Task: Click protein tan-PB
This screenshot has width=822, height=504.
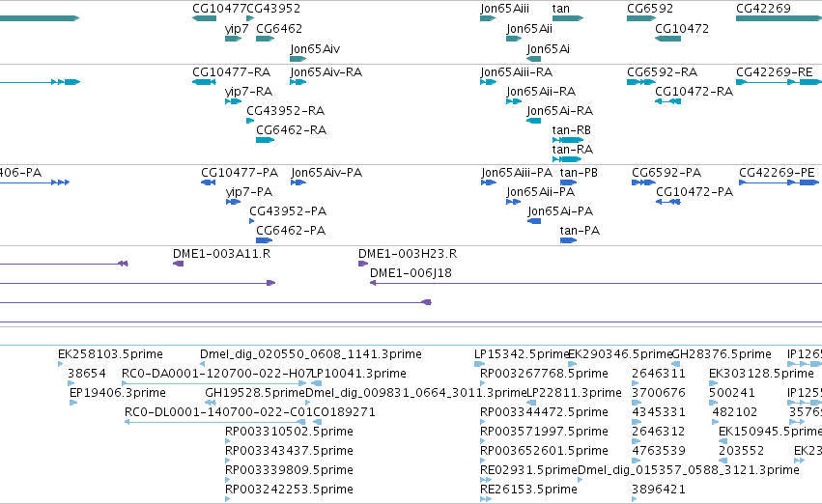Action: (x=579, y=173)
